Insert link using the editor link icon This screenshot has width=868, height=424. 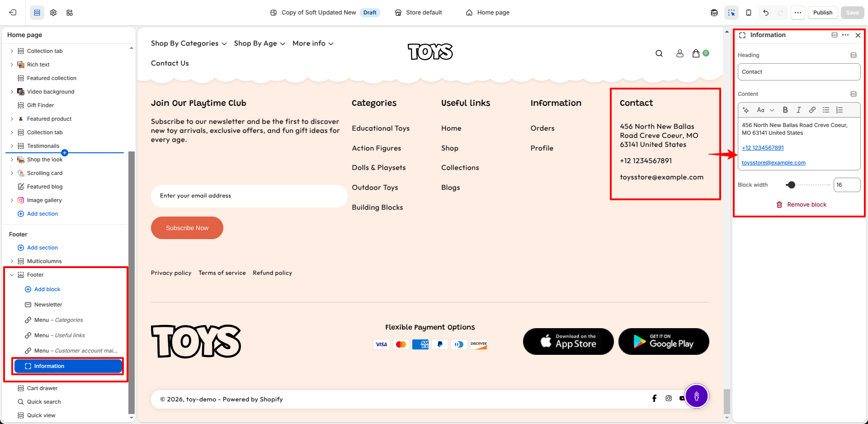coord(812,110)
